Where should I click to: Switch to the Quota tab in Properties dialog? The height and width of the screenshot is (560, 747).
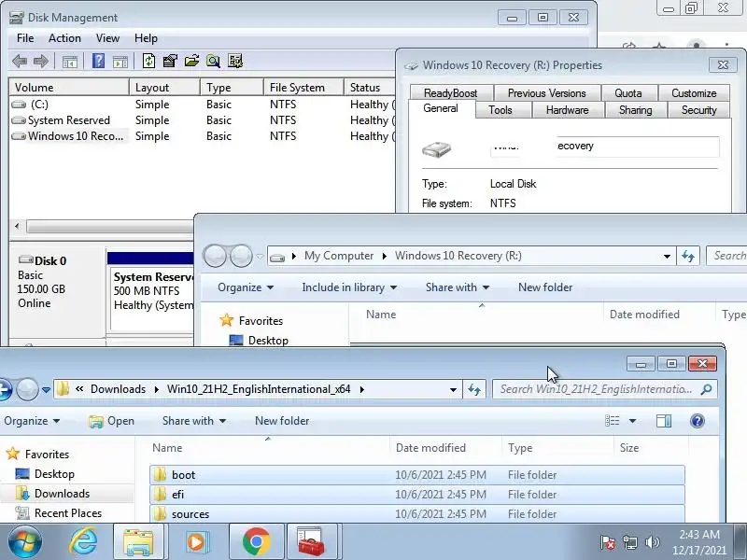click(x=628, y=92)
